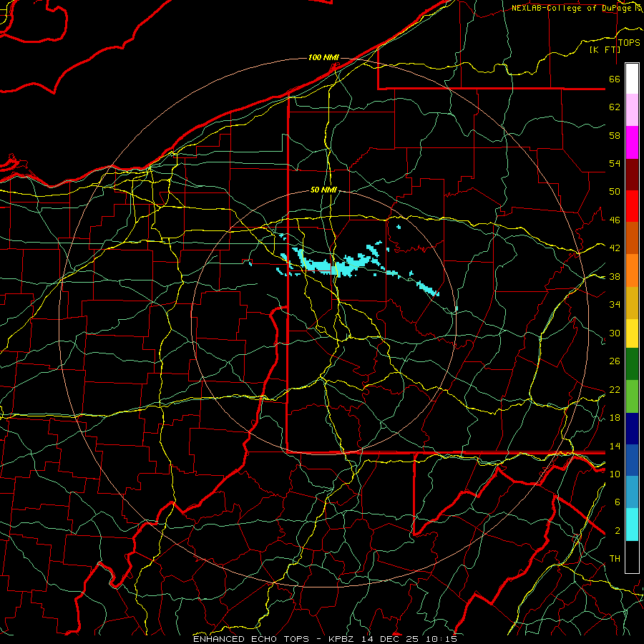Click the legend value 38
The image size is (644, 644).
click(x=615, y=276)
